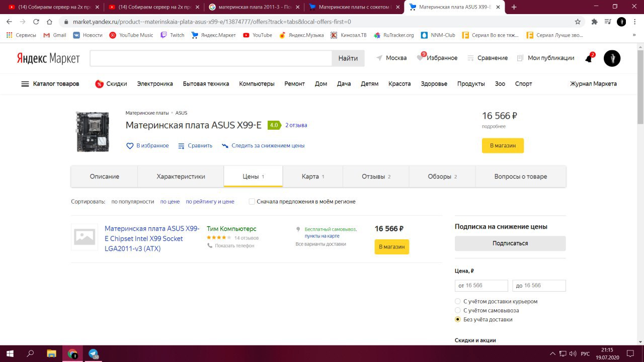Image resolution: width=644 pixels, height=362 pixels.
Task: Click the browser address bar URL
Action: tap(211, 22)
